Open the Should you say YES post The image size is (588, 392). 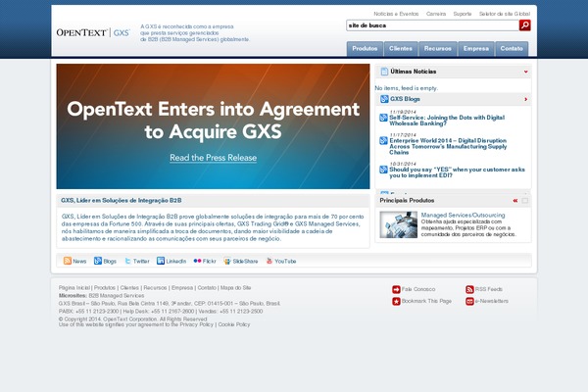tap(457, 172)
